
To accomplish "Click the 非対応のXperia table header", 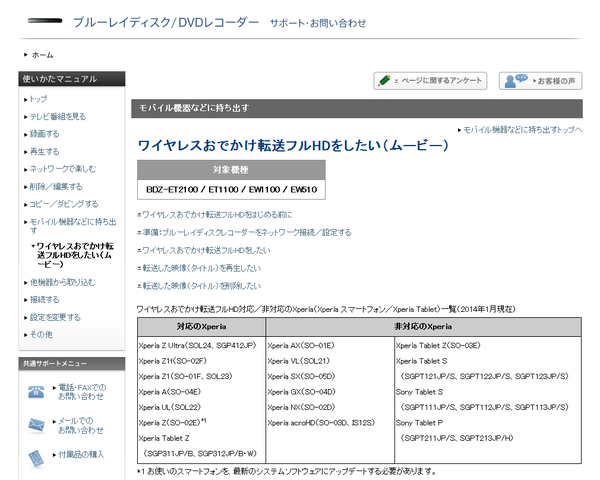I will coord(423,327).
